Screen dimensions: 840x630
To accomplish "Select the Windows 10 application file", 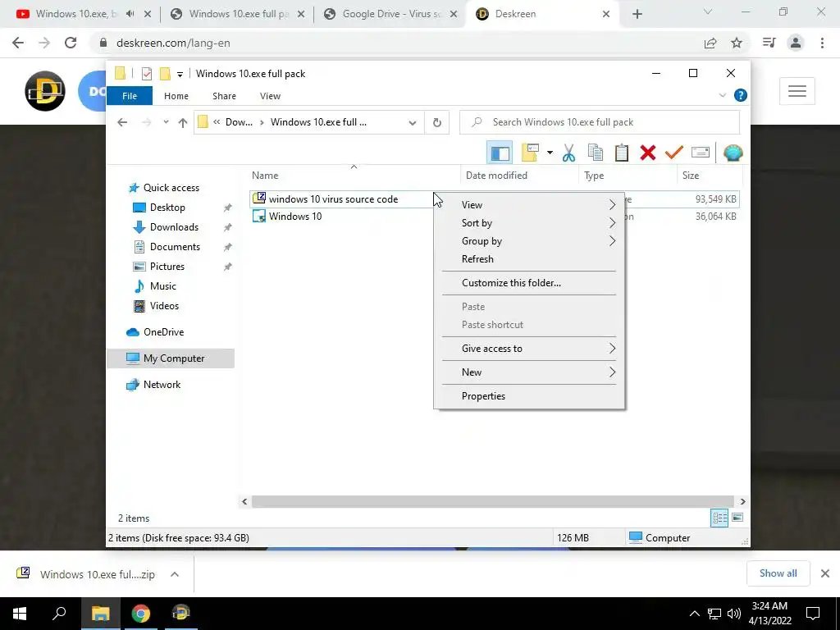I will point(295,217).
